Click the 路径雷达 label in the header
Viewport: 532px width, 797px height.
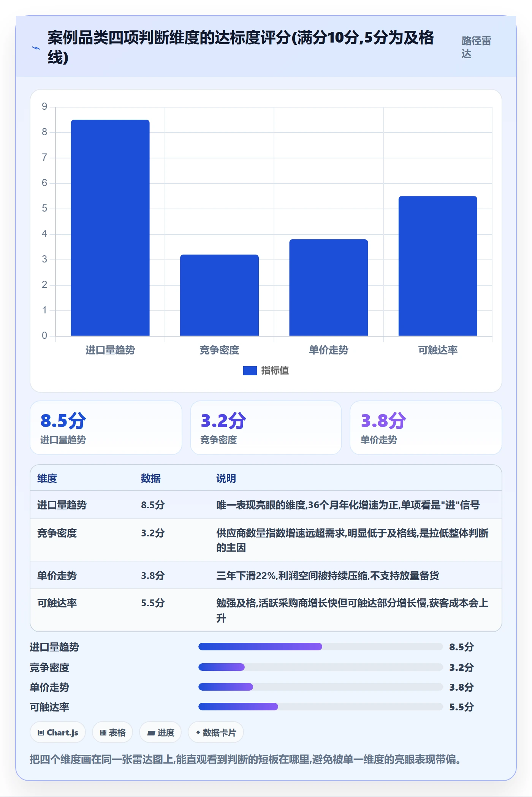point(476,47)
